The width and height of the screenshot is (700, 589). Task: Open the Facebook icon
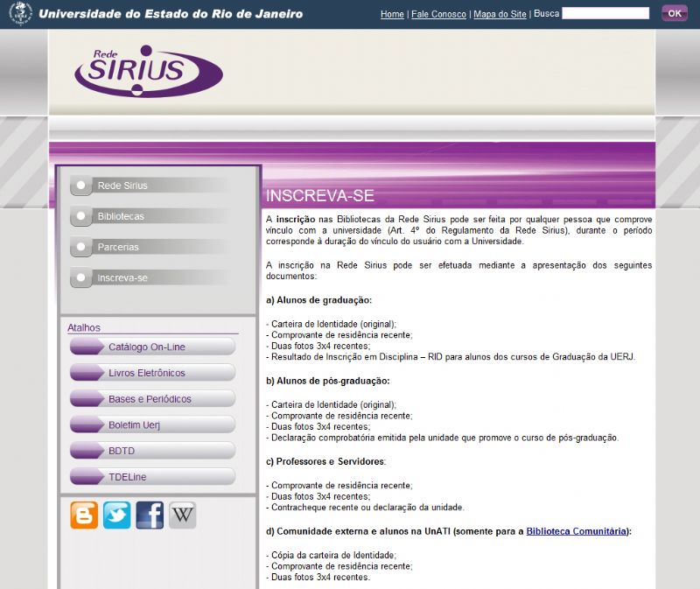[x=150, y=515]
